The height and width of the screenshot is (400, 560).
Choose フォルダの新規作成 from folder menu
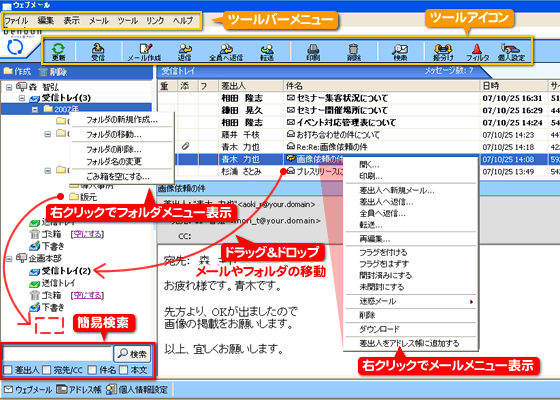click(x=122, y=120)
